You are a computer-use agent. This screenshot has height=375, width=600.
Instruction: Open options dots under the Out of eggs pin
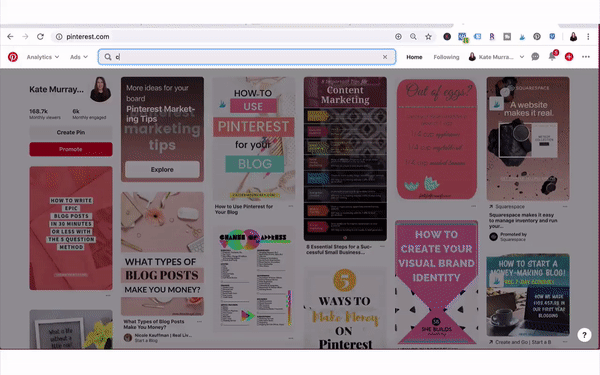[x=474, y=206]
